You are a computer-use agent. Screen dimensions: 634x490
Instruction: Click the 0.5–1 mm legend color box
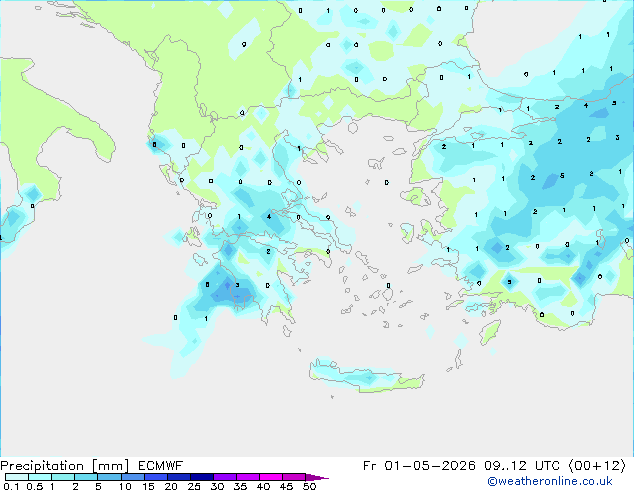40,477
